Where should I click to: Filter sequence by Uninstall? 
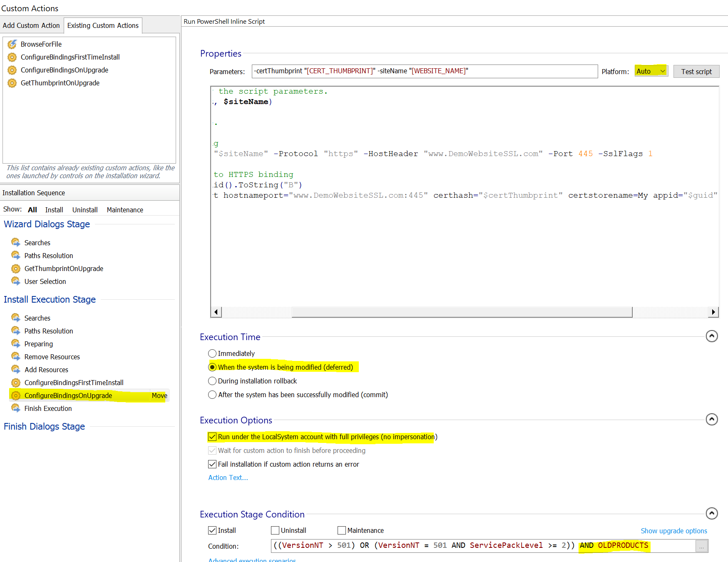(85, 210)
